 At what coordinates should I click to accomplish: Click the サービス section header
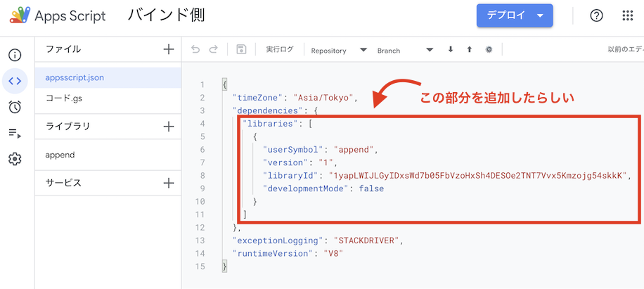click(63, 183)
